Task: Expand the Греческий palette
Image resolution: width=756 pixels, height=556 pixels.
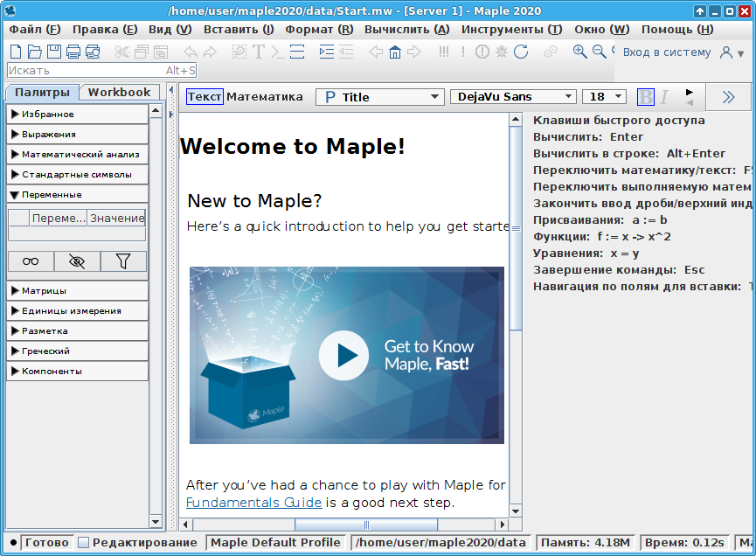Action: click(77, 351)
